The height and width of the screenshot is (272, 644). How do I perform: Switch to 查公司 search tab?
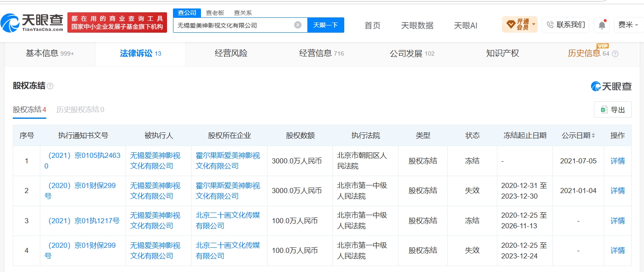187,13
